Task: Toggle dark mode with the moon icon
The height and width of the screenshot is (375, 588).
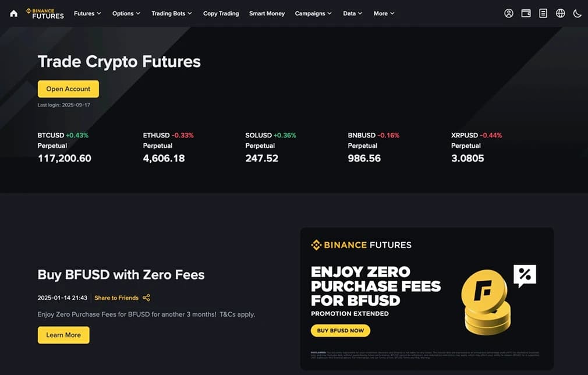Action: pyautogui.click(x=577, y=12)
